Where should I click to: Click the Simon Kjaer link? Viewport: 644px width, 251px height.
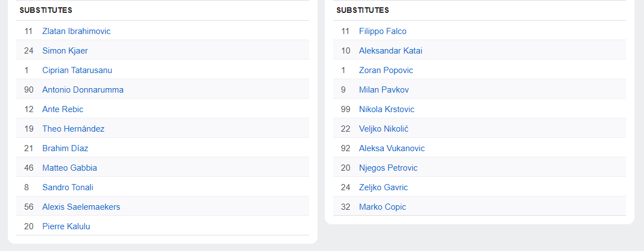(x=65, y=51)
